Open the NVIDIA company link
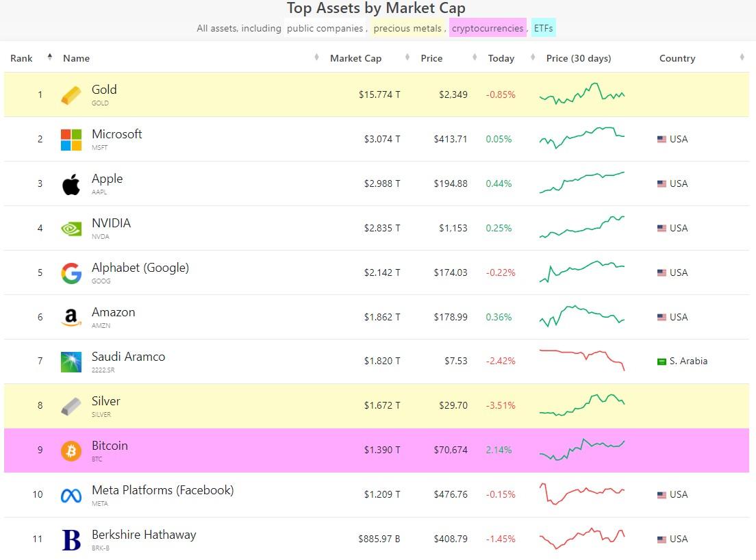The image size is (756, 560). click(112, 223)
